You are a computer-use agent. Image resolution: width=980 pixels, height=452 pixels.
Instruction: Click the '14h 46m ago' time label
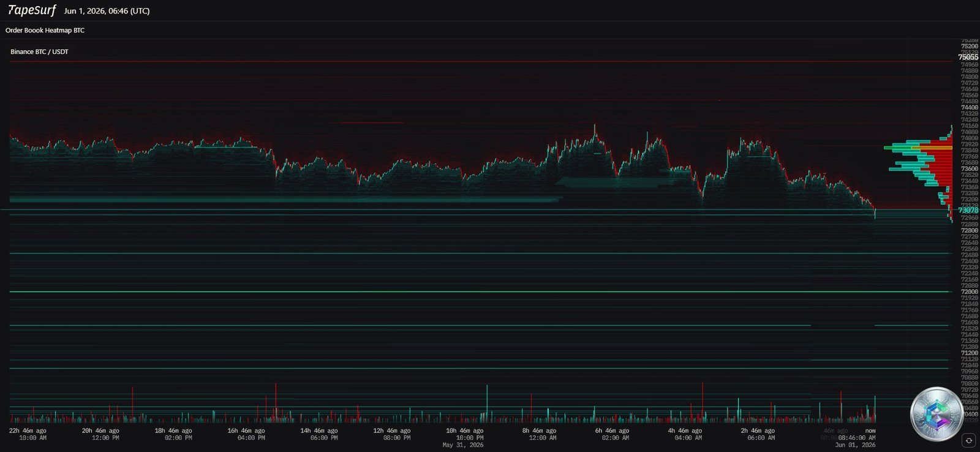pos(319,431)
